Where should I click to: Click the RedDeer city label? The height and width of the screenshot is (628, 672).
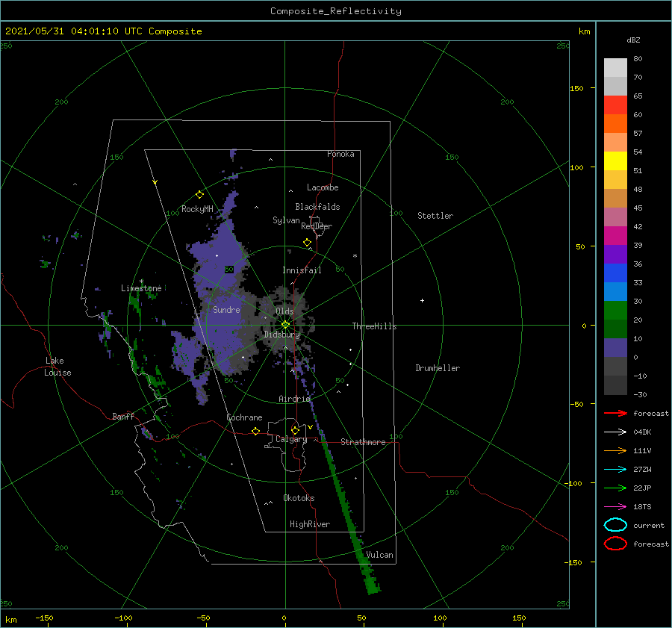point(317,226)
